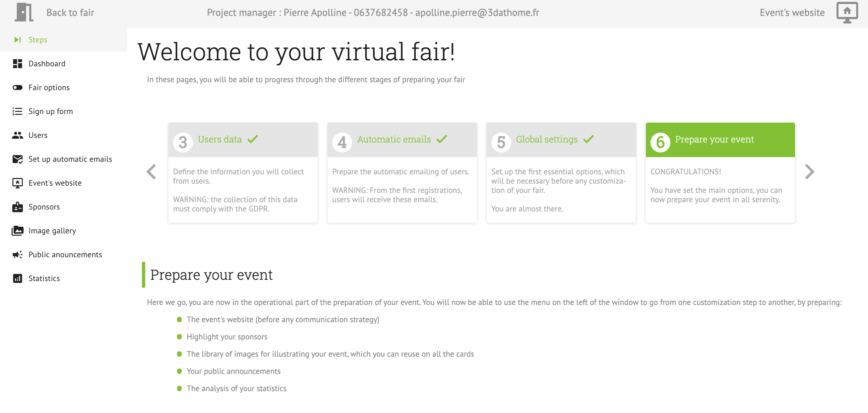
Task: Open Image gallery sidebar icon
Action: 17,230
